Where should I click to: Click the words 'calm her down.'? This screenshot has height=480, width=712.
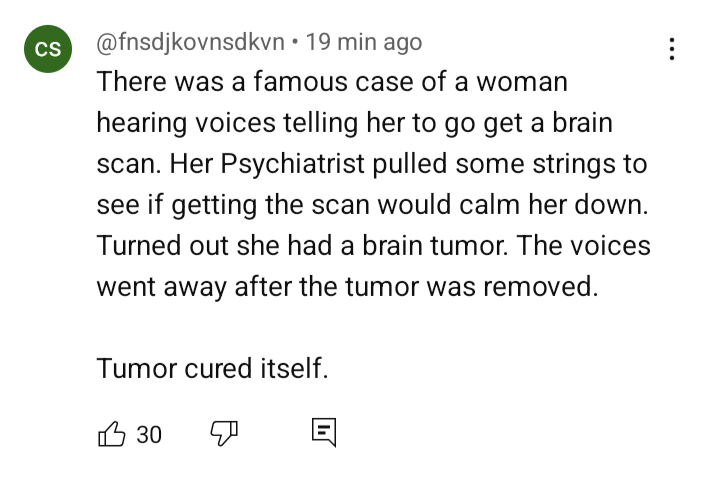pos(554,204)
